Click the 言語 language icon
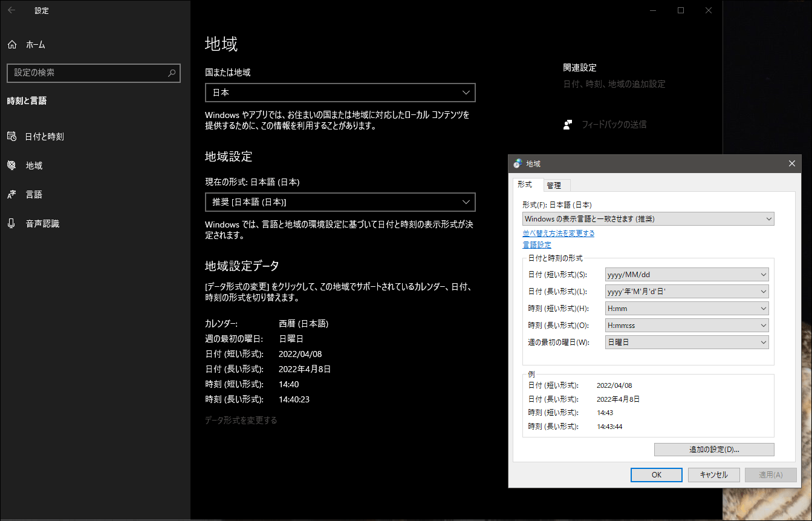 point(11,195)
